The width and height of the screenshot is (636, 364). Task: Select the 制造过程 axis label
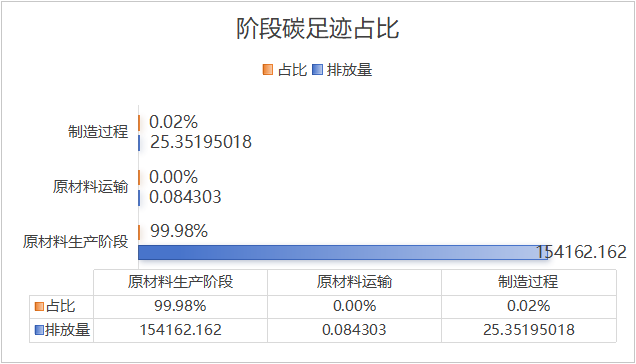[x=98, y=132]
